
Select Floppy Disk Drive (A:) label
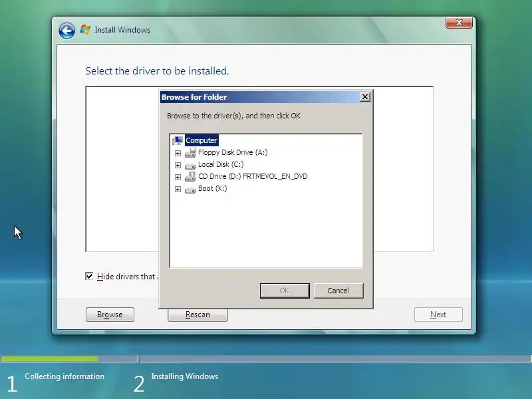233,152
